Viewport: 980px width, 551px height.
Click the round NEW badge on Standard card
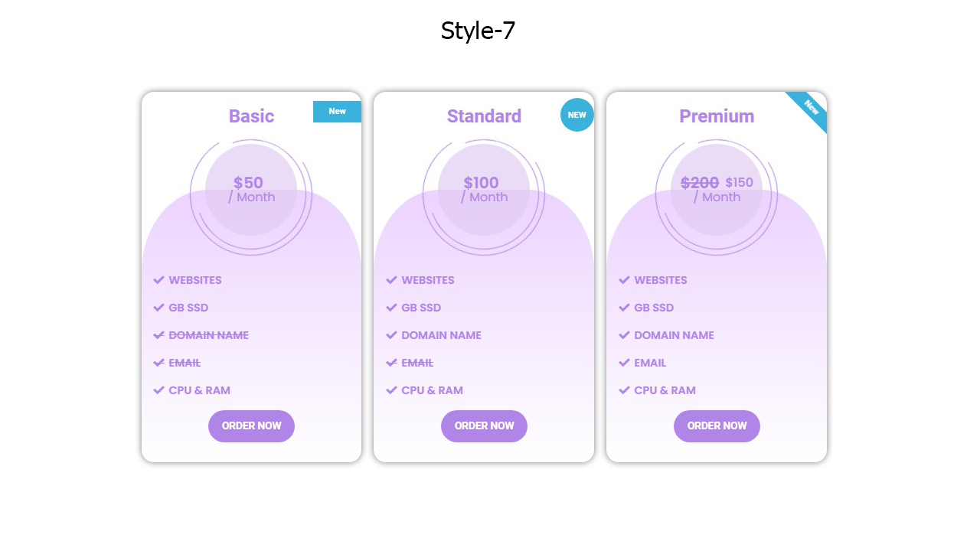click(x=577, y=115)
